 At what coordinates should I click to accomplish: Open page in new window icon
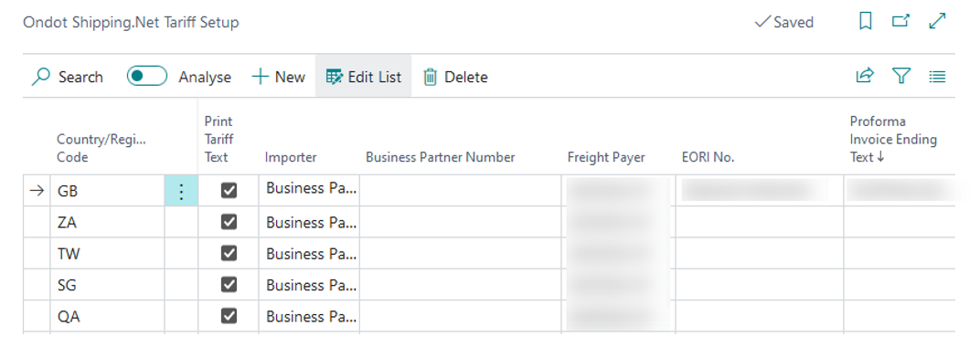pos(900,22)
